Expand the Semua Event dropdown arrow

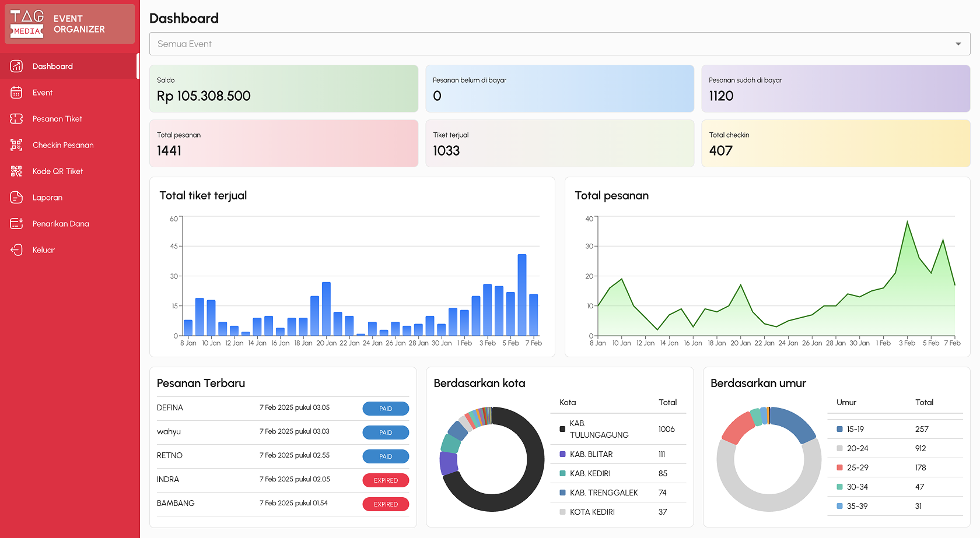point(958,44)
